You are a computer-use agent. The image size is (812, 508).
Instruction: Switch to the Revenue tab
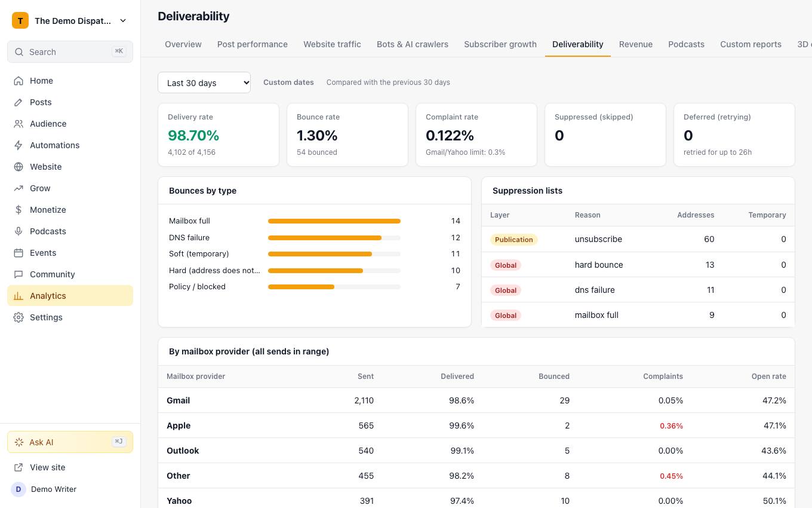coord(636,44)
